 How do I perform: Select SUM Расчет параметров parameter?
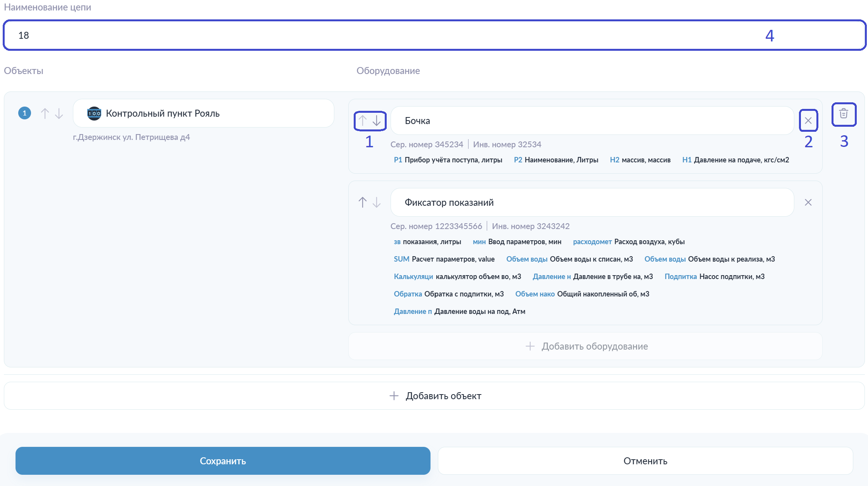coord(444,259)
